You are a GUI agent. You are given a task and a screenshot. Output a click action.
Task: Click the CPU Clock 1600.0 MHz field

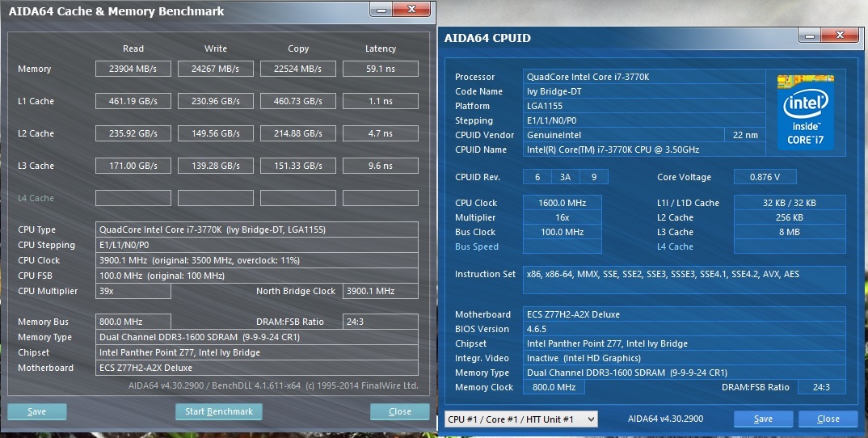(563, 203)
